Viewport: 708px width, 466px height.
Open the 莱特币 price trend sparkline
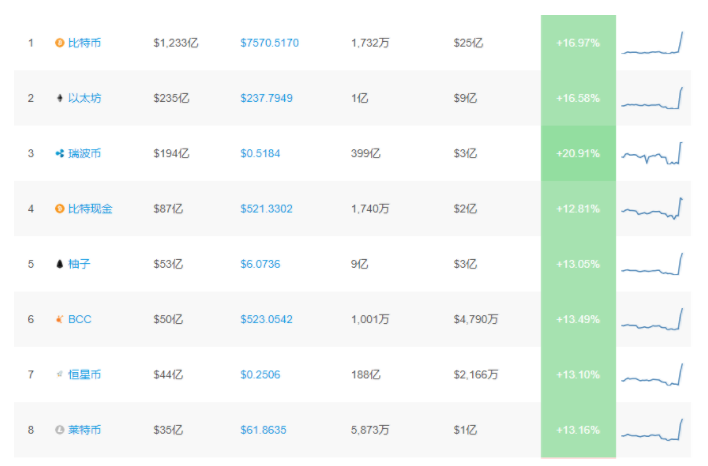pos(652,430)
